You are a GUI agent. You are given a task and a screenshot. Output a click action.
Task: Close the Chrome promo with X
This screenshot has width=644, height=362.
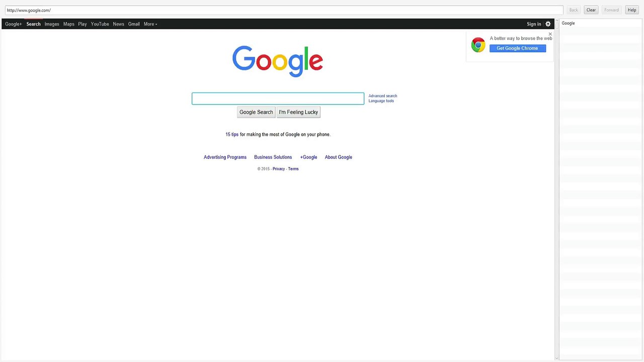pos(550,34)
